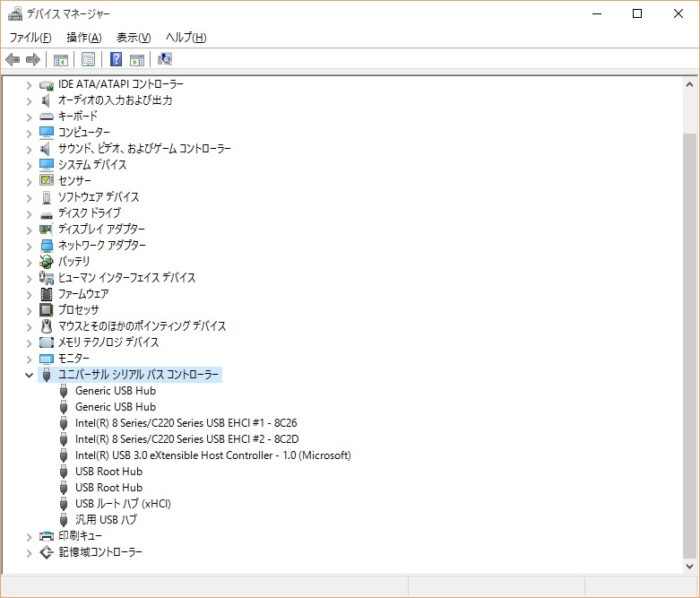
Task: Toggle the console tree pane icon
Action: [60, 59]
